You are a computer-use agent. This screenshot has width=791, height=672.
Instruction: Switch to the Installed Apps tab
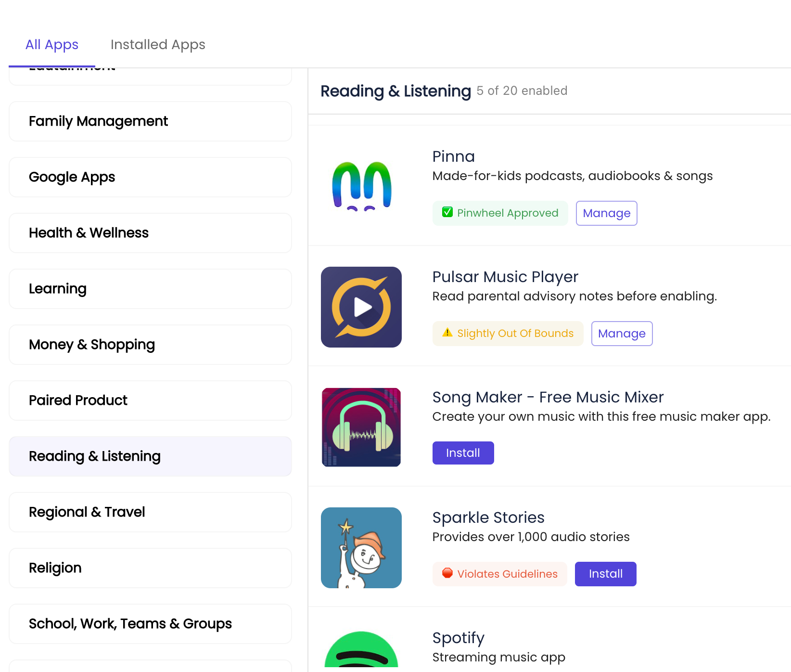(x=158, y=45)
